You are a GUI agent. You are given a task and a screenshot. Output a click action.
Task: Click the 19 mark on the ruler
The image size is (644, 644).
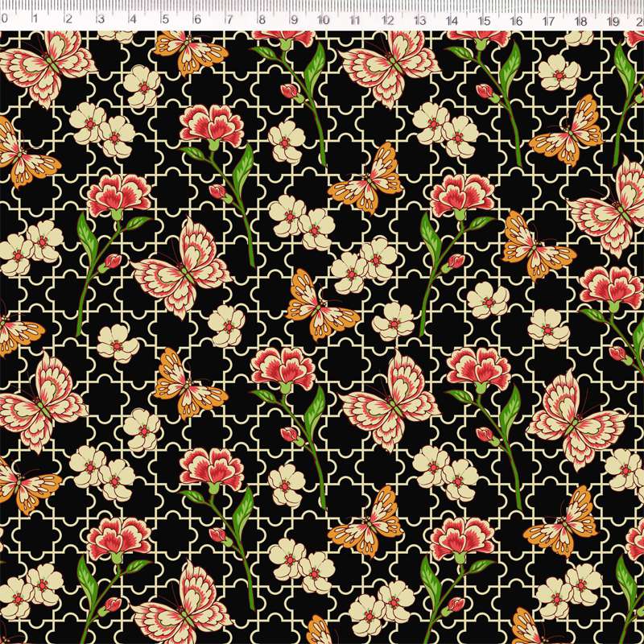(612, 20)
